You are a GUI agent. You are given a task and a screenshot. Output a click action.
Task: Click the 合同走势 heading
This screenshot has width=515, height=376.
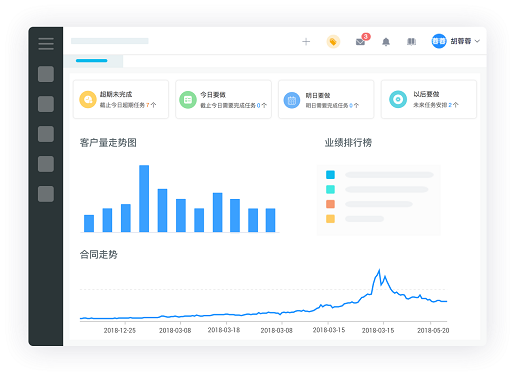click(99, 255)
